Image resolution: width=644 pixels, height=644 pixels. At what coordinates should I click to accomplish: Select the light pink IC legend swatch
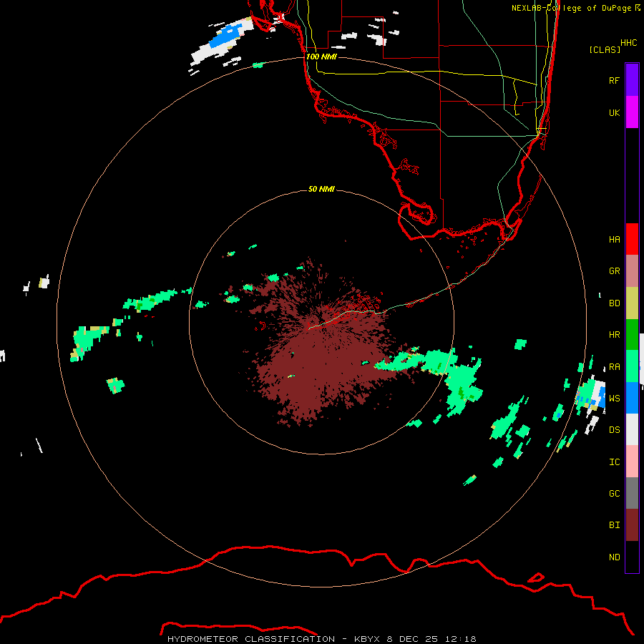(632, 462)
